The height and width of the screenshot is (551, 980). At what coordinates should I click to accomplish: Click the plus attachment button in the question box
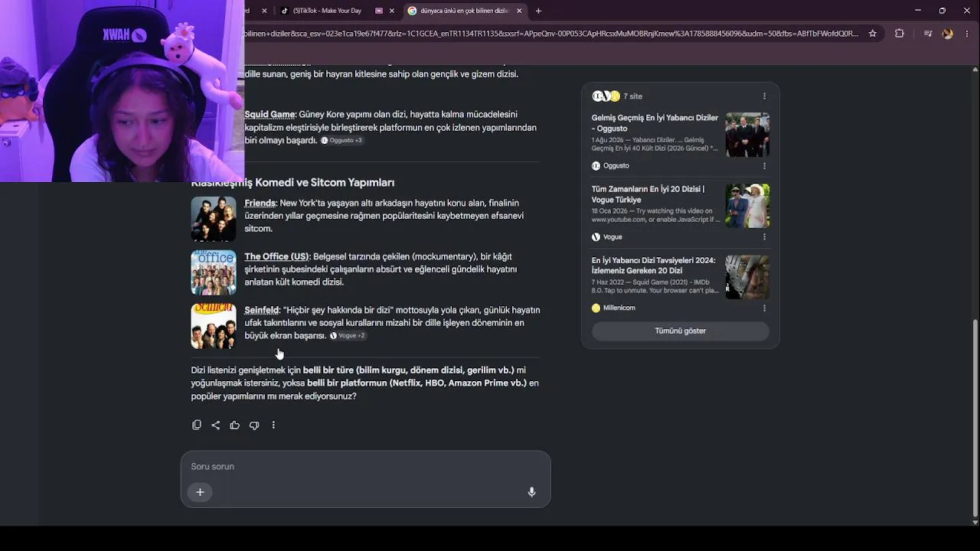pos(200,492)
